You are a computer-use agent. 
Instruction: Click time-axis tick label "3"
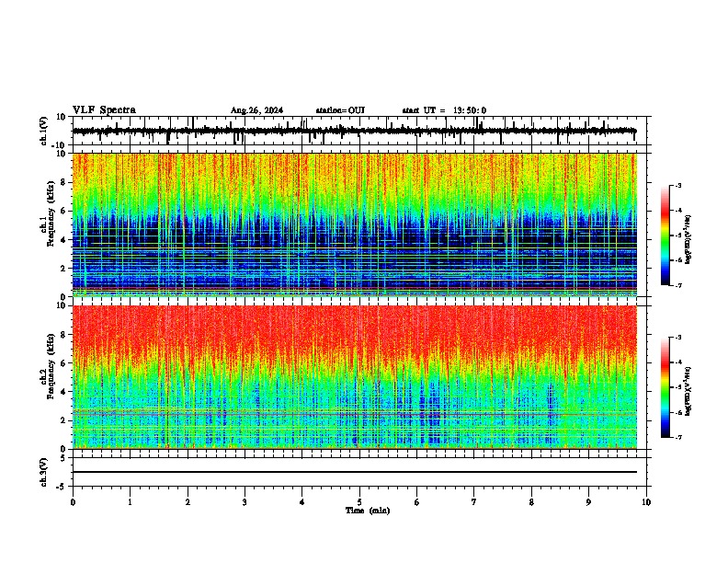click(245, 502)
